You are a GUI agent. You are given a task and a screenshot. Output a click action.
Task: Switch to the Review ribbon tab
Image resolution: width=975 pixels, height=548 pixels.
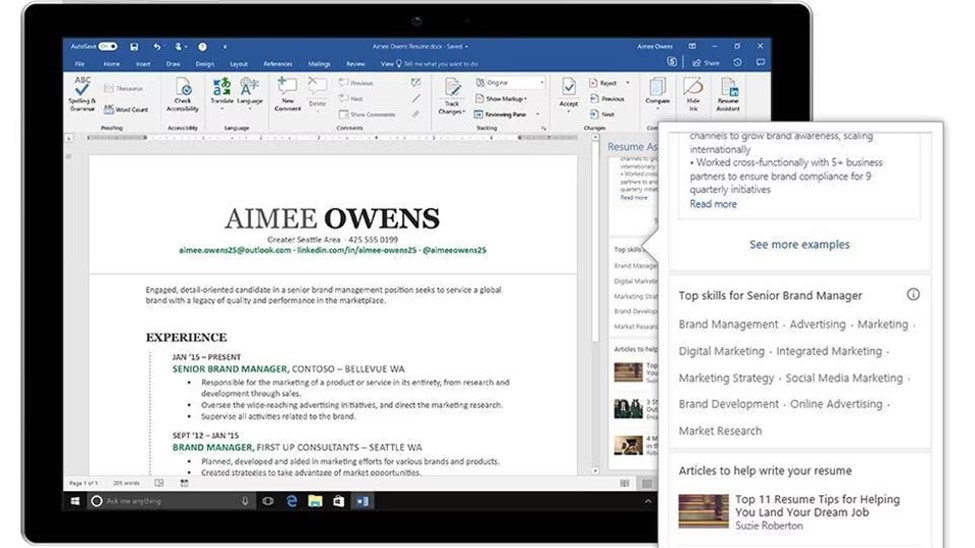click(356, 63)
